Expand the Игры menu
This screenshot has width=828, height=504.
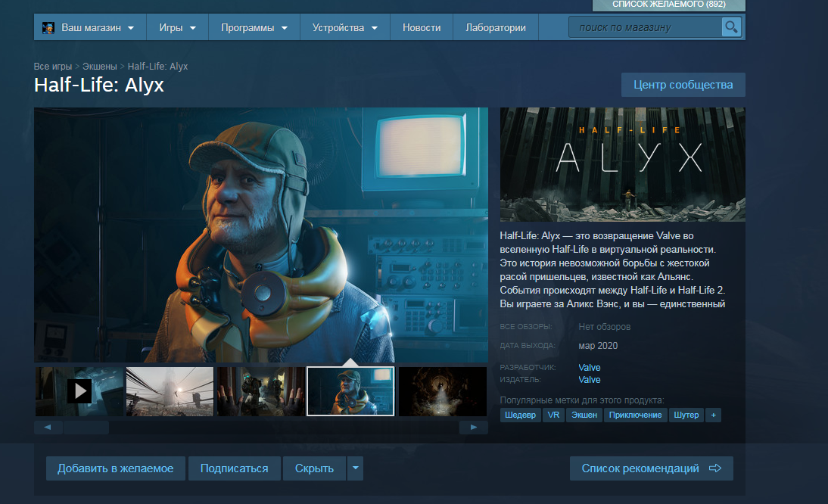click(x=177, y=27)
